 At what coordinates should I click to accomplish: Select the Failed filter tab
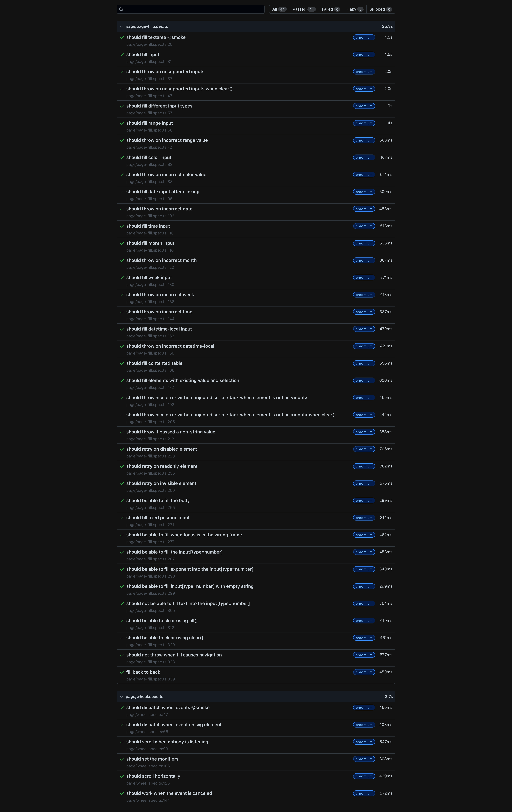[330, 9]
